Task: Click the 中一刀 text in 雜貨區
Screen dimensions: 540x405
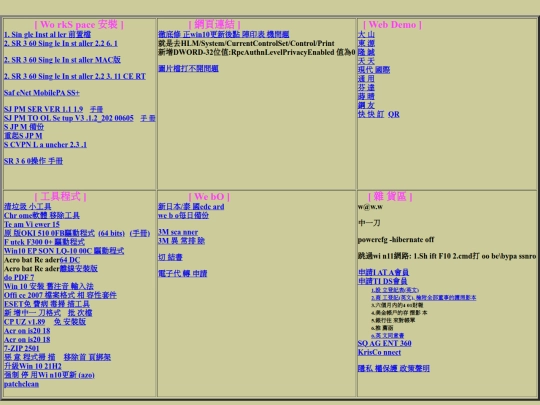Action: pyautogui.click(x=369, y=223)
